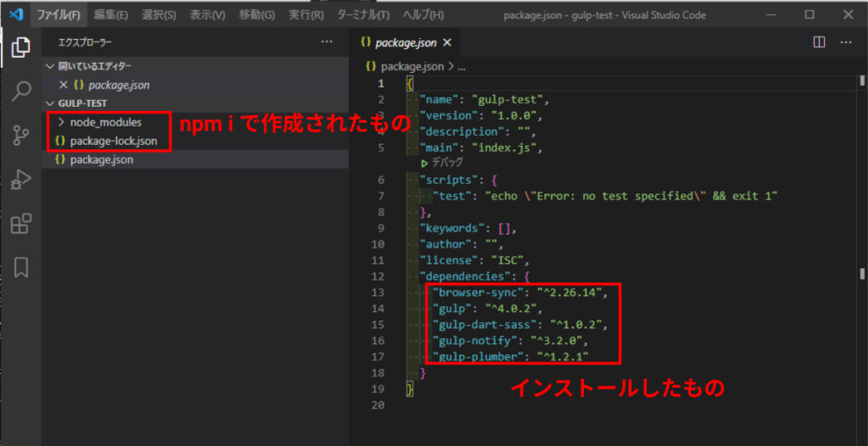Click the "gulp-plumber" dependency
868x446 pixels.
coord(478,355)
